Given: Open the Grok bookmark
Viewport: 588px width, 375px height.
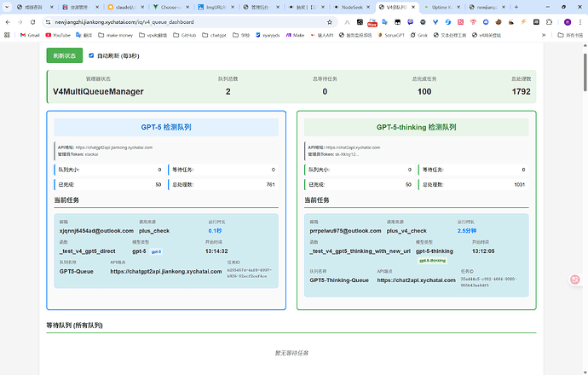Looking at the screenshot, I should [x=420, y=36].
